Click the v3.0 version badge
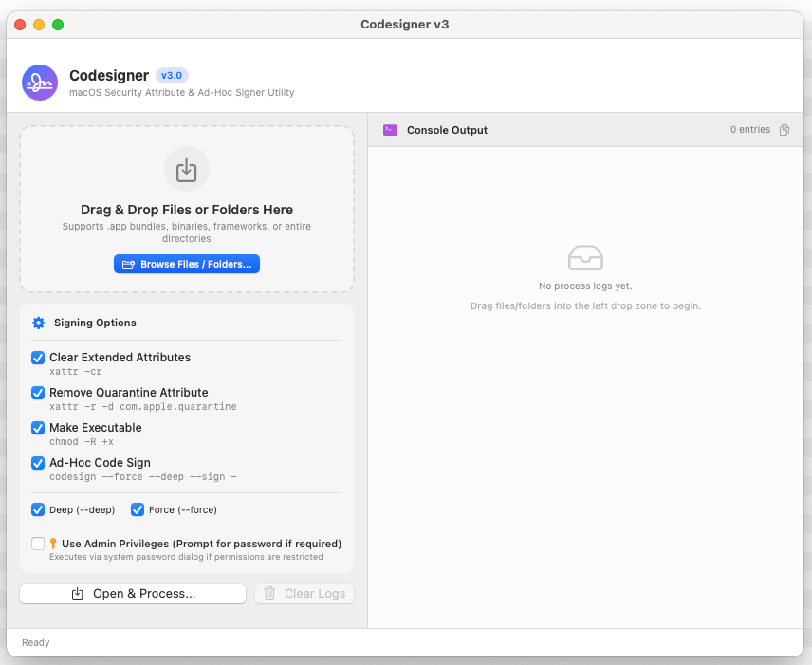The image size is (812, 665). click(172, 76)
